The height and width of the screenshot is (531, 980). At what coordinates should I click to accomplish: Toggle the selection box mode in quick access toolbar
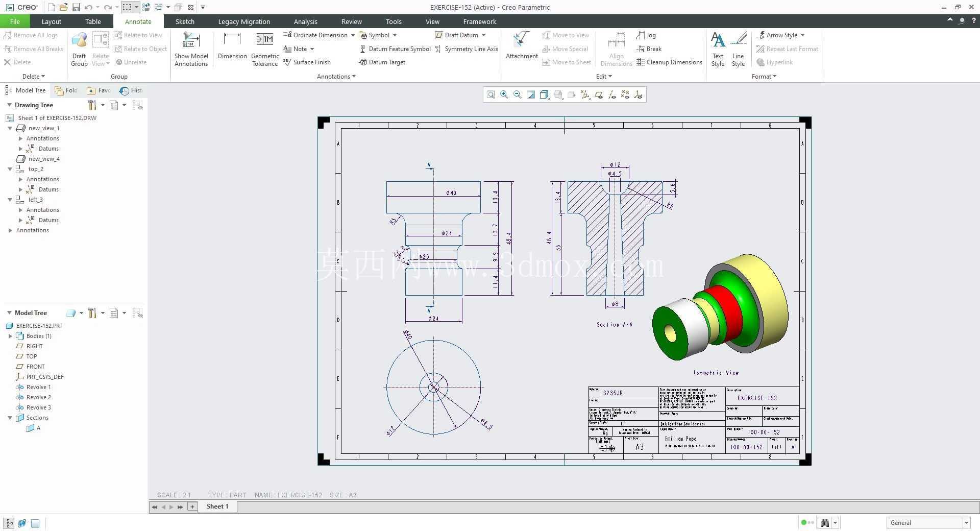(x=127, y=7)
